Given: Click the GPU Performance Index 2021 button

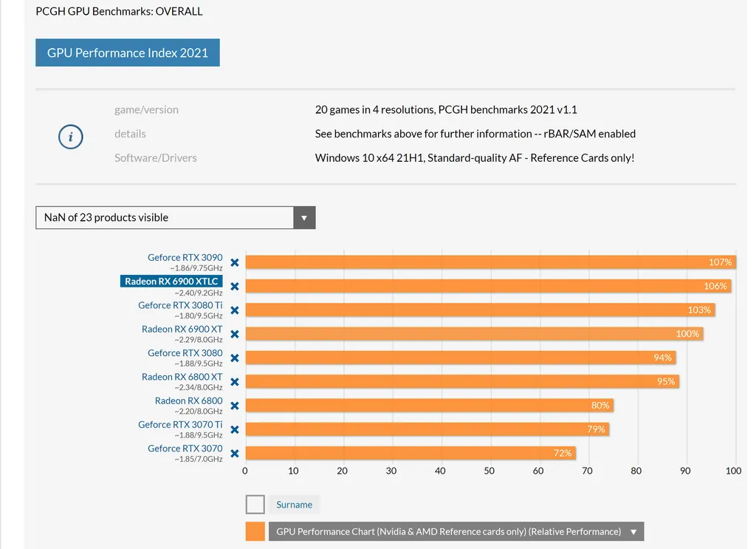Looking at the screenshot, I should 128,53.
